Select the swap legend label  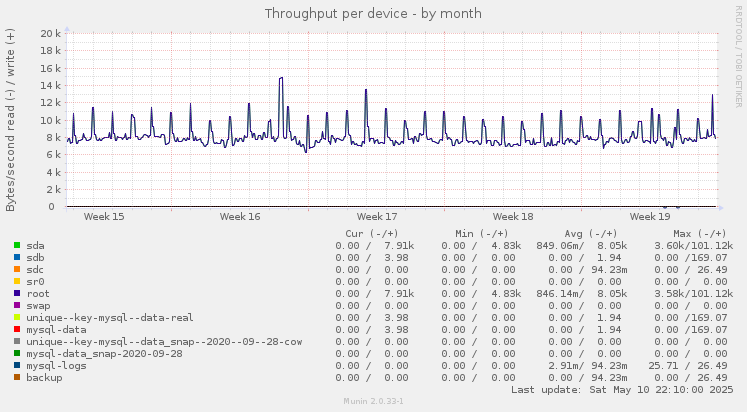(38, 306)
